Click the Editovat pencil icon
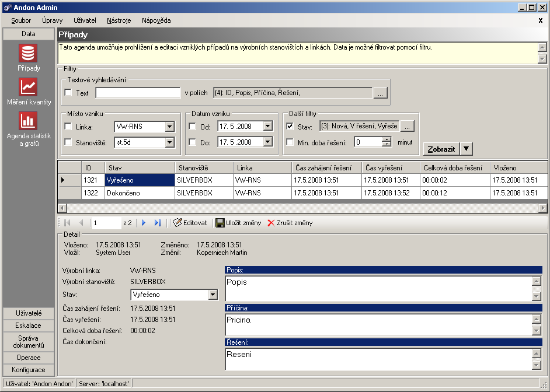Viewport: 550px width, 392px height. pyautogui.click(x=177, y=223)
